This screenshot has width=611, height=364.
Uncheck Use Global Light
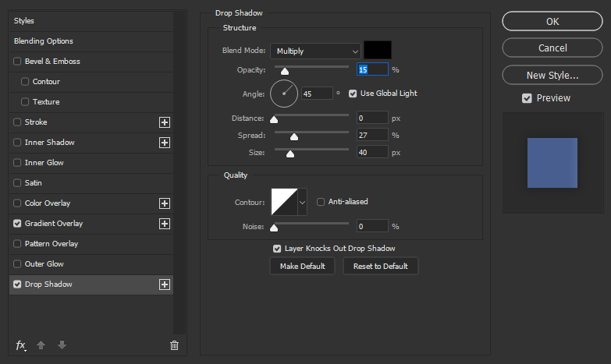[x=353, y=94]
